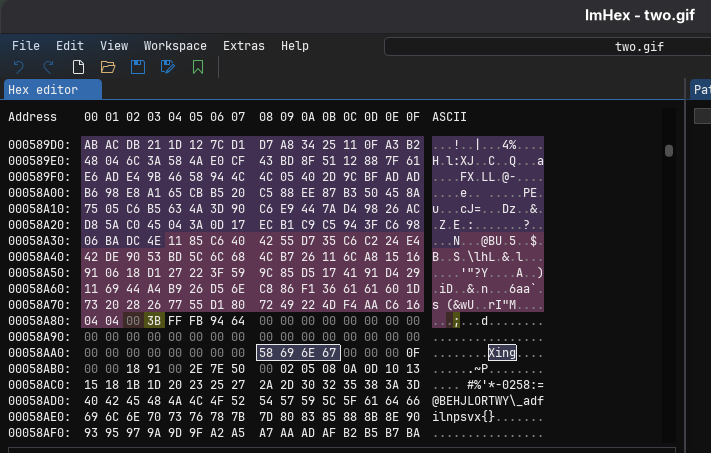711x453 pixels.
Task: Click the Redo arrow icon
Action: [x=48, y=67]
